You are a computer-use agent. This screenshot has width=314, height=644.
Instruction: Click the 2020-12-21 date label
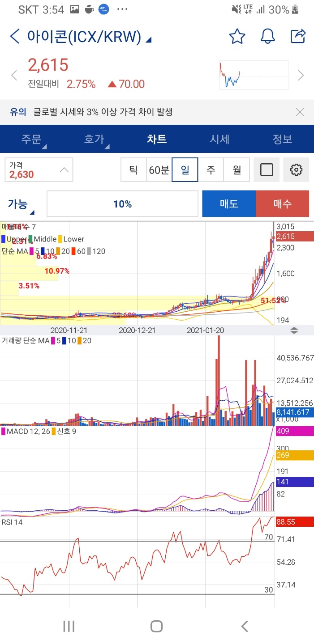[x=137, y=330]
